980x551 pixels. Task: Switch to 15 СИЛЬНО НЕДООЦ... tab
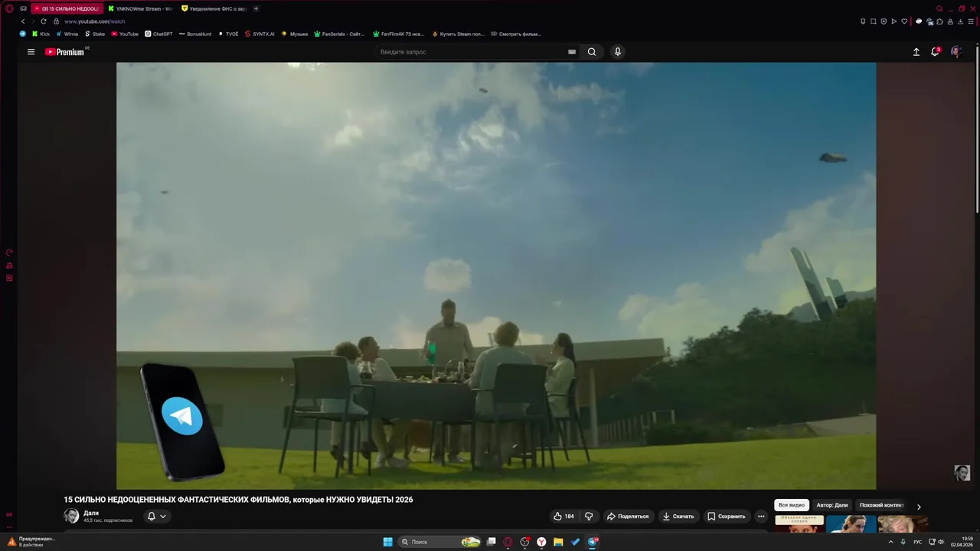click(66, 8)
